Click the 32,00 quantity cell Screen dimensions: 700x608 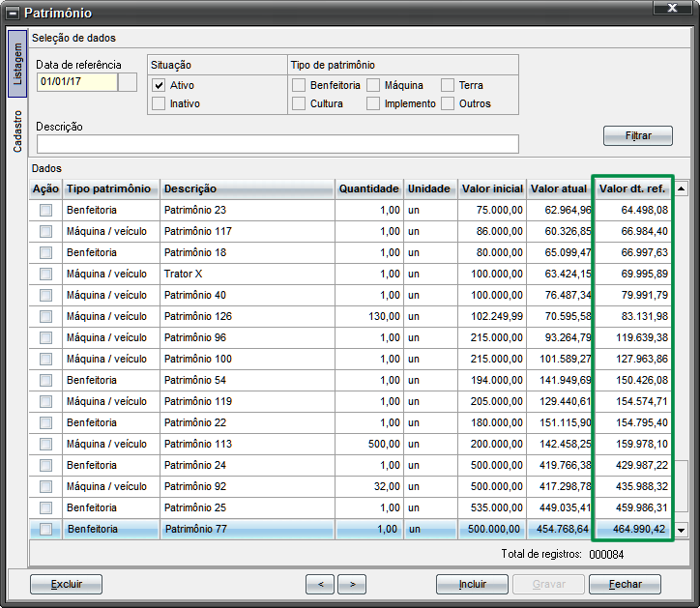369,486
